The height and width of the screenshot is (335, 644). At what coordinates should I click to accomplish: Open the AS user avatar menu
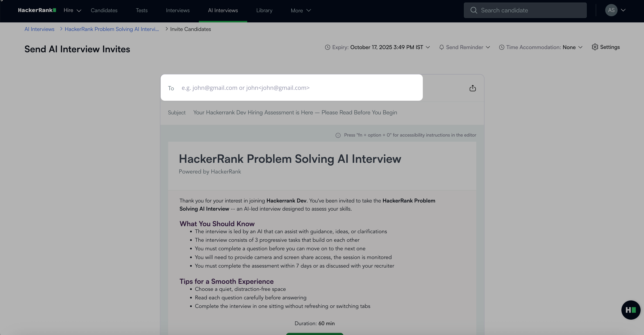point(611,10)
